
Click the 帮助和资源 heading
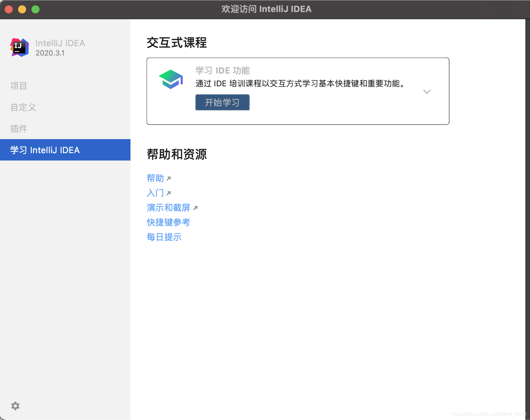click(x=177, y=154)
